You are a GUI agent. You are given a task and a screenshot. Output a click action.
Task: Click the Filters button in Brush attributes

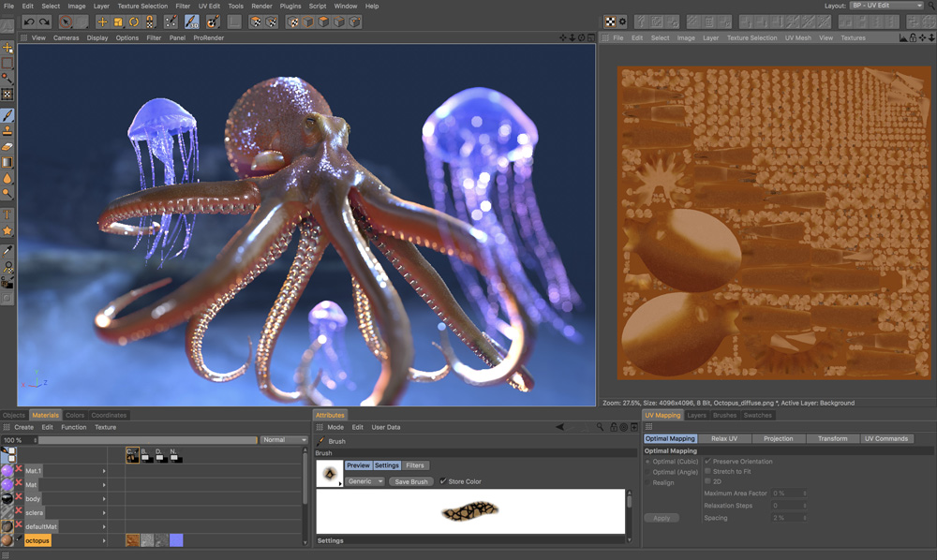pyautogui.click(x=415, y=465)
